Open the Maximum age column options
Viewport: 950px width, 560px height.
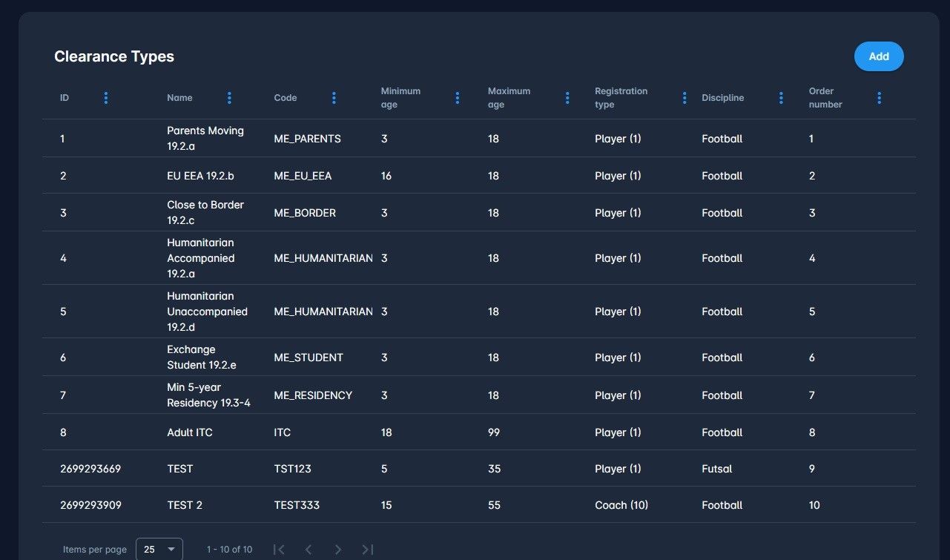(567, 98)
